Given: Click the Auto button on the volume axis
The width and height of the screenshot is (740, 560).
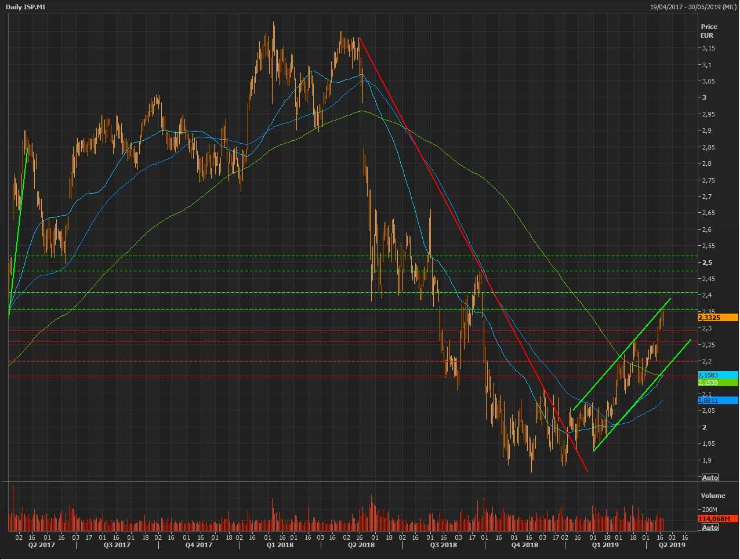Looking at the screenshot, I should (x=710, y=528).
